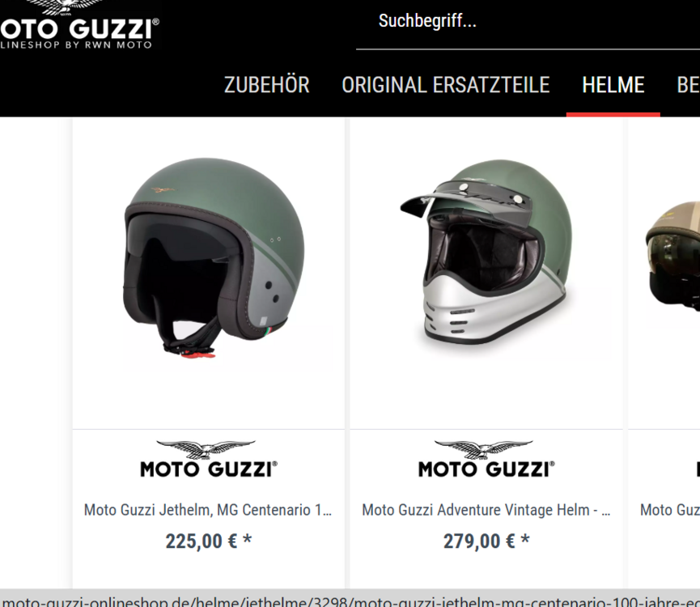The image size is (700, 607).
Task: Open the ZUBEHÖR menu
Action: click(x=266, y=85)
